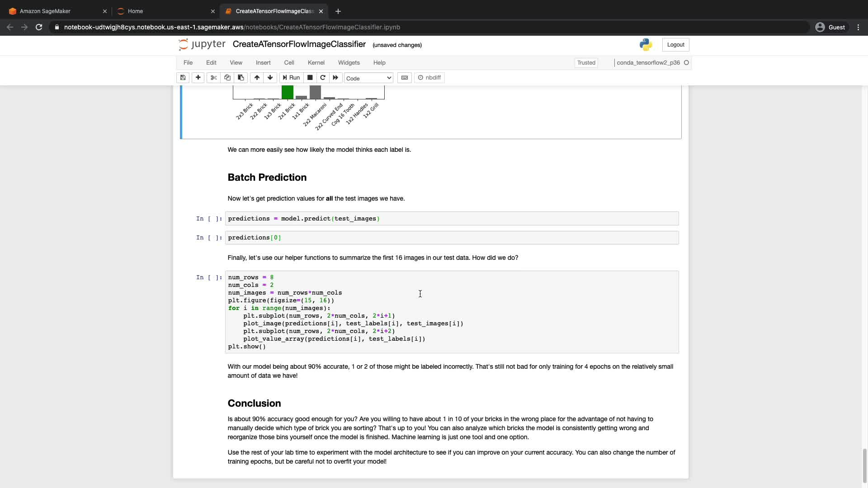The width and height of the screenshot is (868, 488).
Task: Move selected cell down arrow
Action: (270, 78)
